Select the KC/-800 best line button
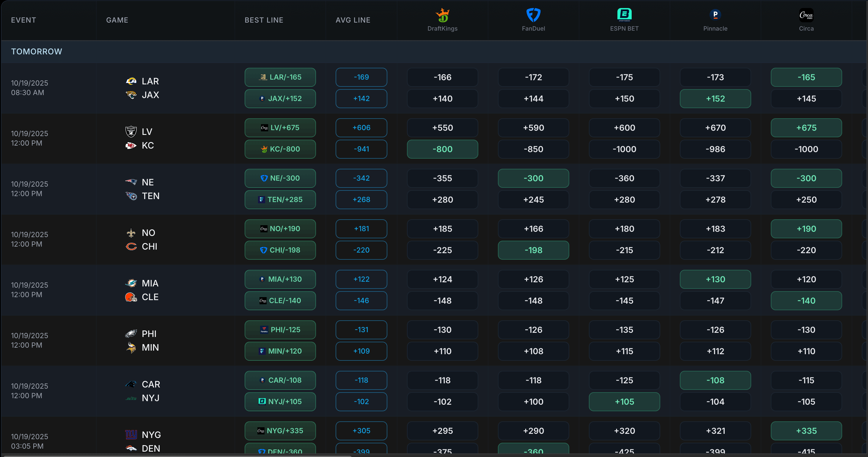 [280, 149]
